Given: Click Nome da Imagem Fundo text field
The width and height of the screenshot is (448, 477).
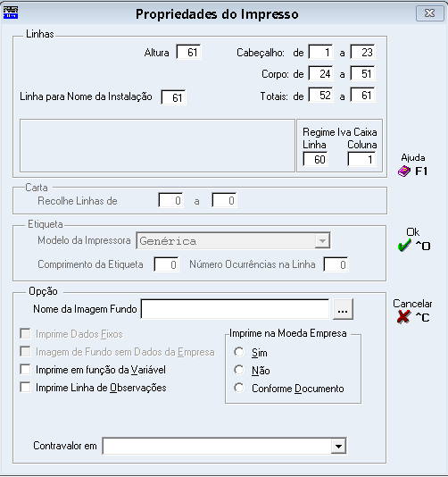Looking at the screenshot, I should pyautogui.click(x=236, y=309).
